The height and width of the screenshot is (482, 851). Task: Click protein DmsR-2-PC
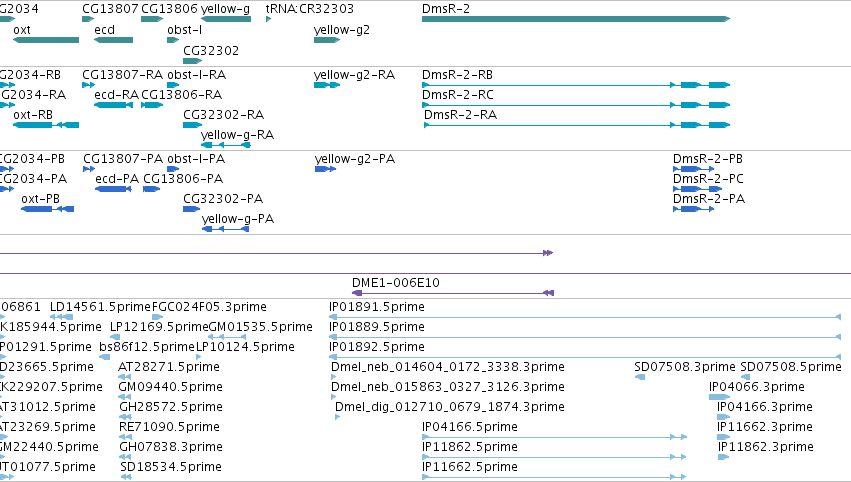coord(697,189)
